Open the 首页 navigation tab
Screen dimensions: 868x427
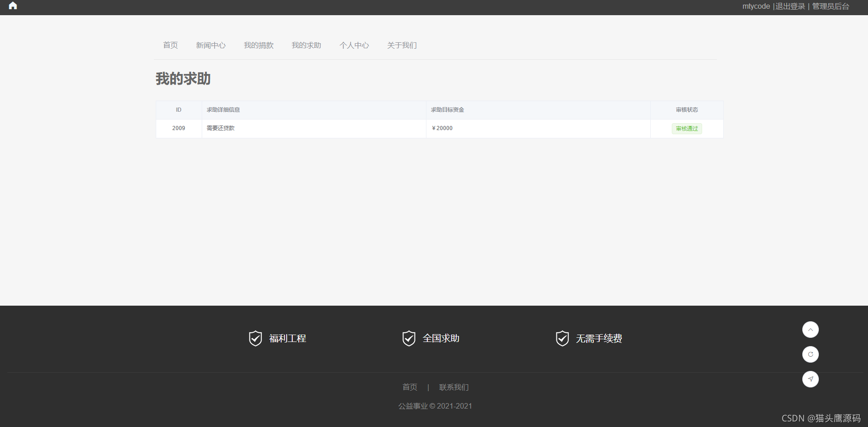[170, 45]
